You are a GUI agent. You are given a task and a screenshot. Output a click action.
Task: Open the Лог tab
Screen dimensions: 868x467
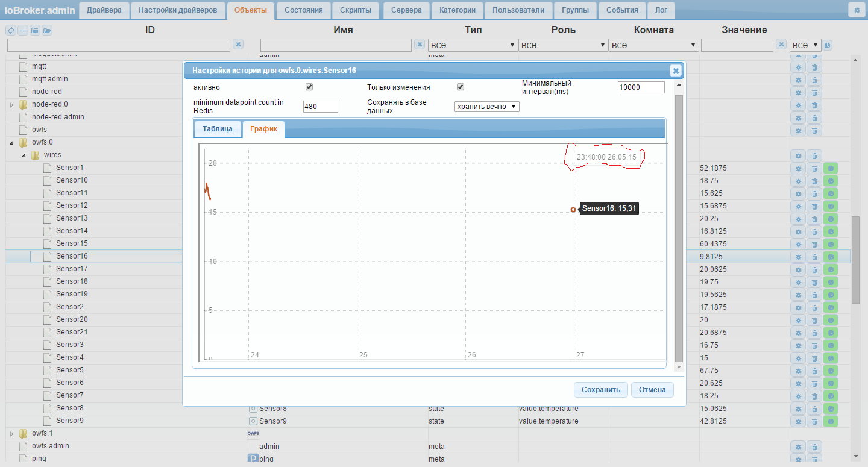tap(661, 10)
